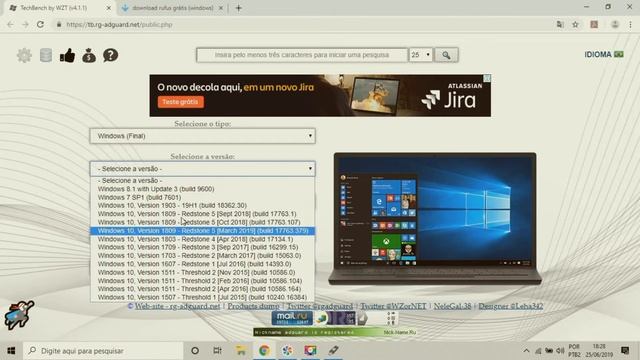
Task: Bookmark this page with the star icon
Action: point(576,24)
